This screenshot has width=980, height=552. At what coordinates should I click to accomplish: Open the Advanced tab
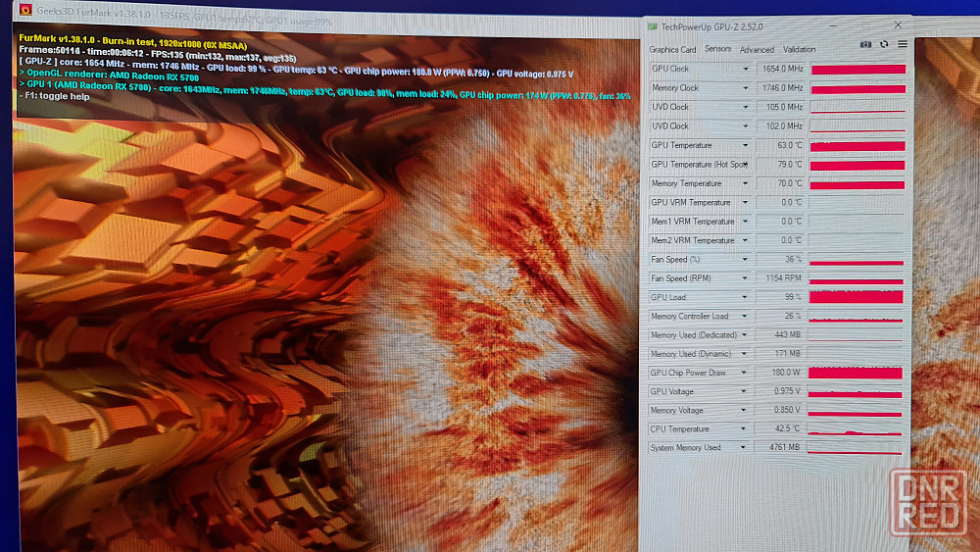coord(757,49)
